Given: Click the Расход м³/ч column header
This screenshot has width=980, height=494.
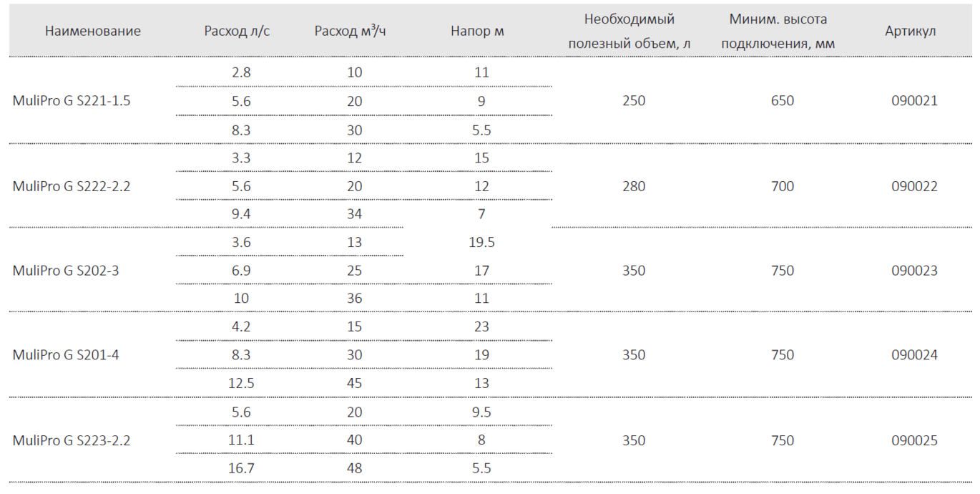Looking at the screenshot, I should 351,32.
